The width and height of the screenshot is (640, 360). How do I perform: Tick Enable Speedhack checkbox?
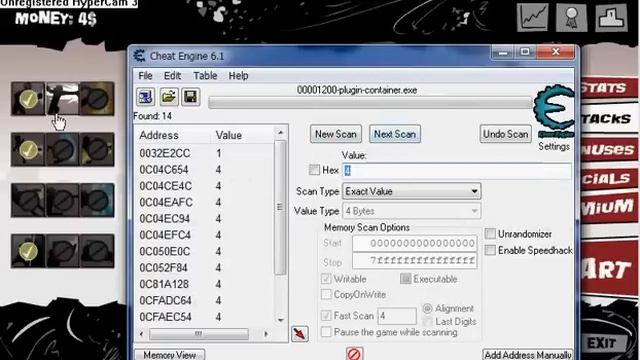[x=490, y=250]
